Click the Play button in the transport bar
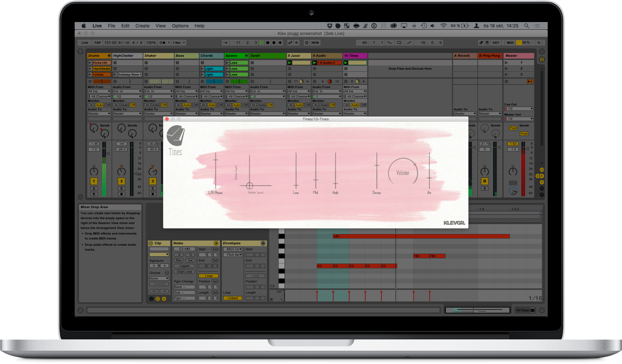The width and height of the screenshot is (622, 364). 261,43
